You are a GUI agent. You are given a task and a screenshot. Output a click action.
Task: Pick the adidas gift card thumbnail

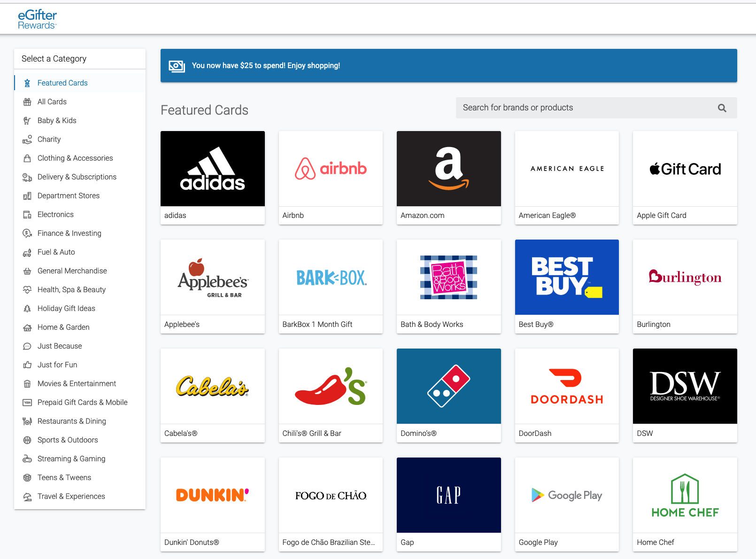(212, 169)
